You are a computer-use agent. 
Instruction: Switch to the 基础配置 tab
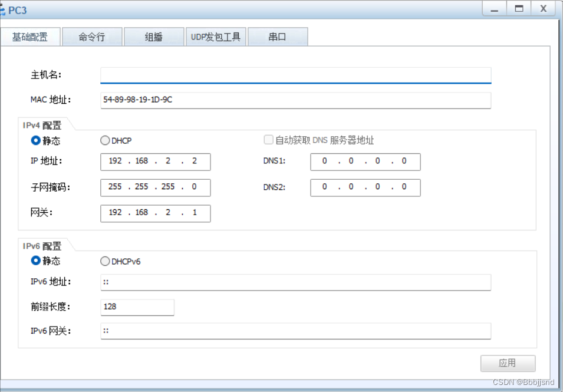pyautogui.click(x=30, y=37)
